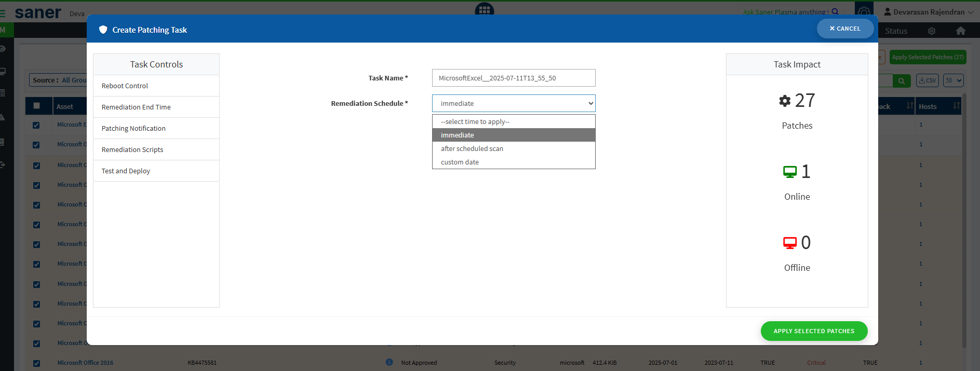
Task: Sort by the Hosts column arrows
Action: [957, 106]
